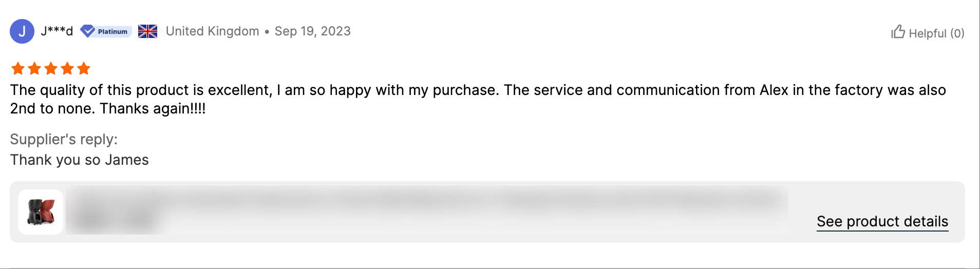This screenshot has height=269, width=980.
Task: Click the United Kingdom country text
Action: [x=212, y=31]
